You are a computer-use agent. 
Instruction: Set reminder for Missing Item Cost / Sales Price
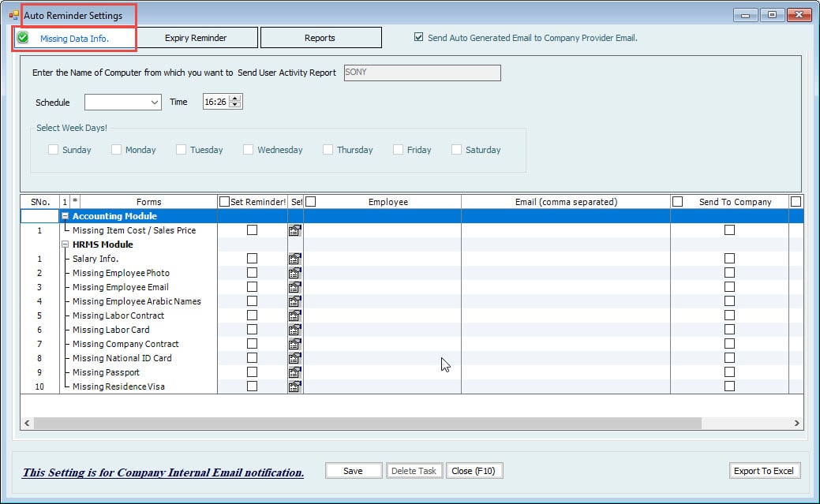click(x=252, y=230)
